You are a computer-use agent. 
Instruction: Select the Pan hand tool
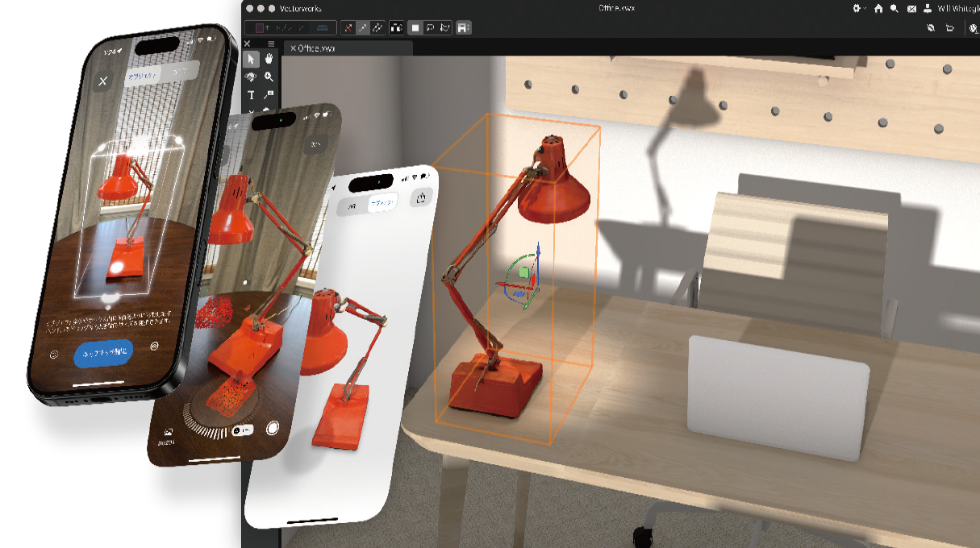pyautogui.click(x=269, y=58)
